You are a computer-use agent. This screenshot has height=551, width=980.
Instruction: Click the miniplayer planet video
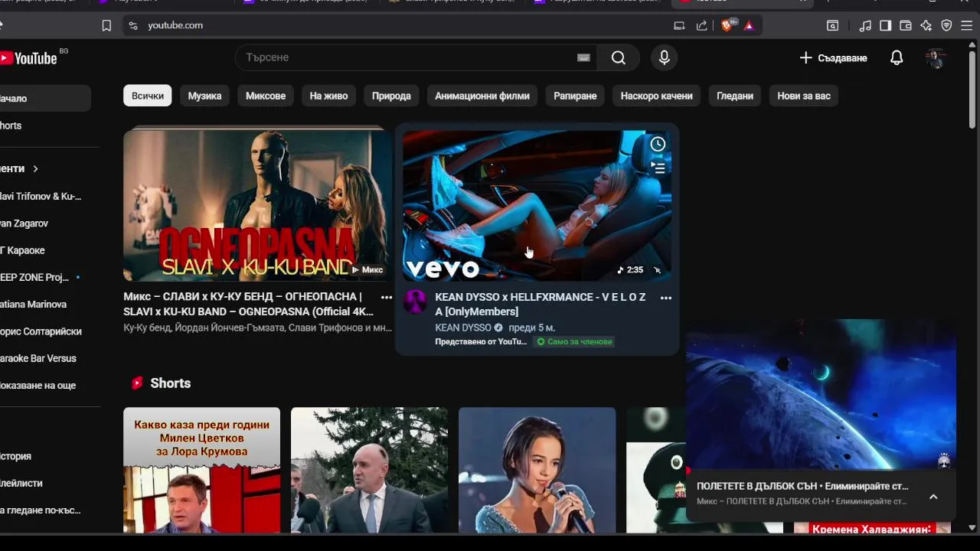pos(821,394)
